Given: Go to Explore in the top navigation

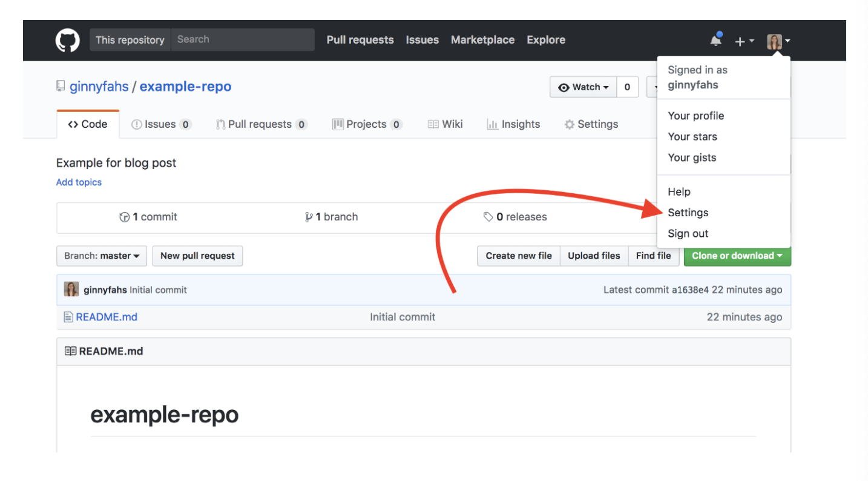Looking at the screenshot, I should coord(546,40).
